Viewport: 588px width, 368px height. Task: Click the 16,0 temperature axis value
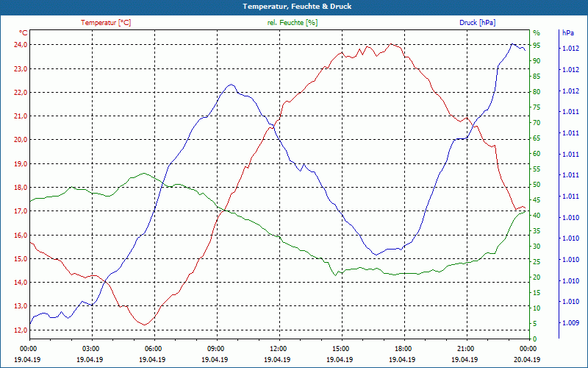(x=21, y=235)
